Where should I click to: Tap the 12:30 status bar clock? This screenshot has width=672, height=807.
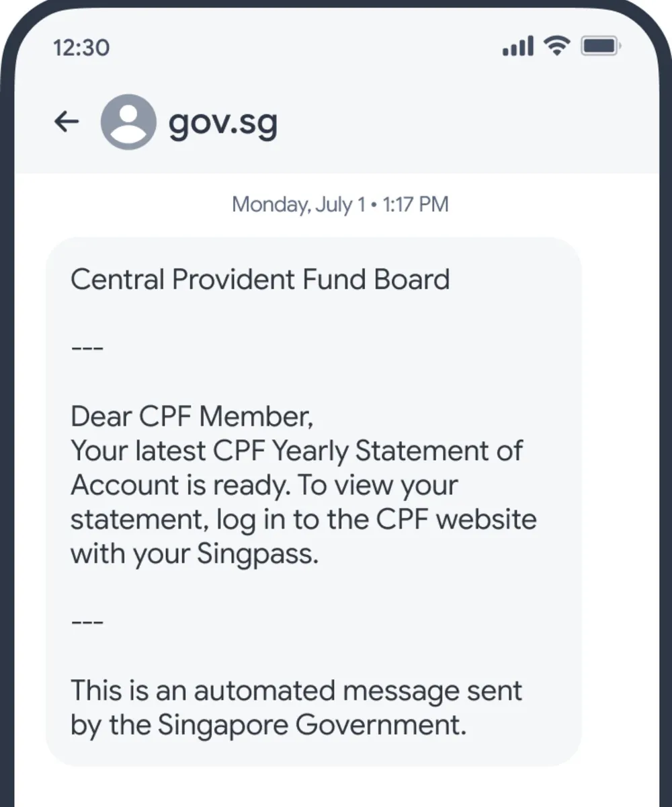click(81, 48)
